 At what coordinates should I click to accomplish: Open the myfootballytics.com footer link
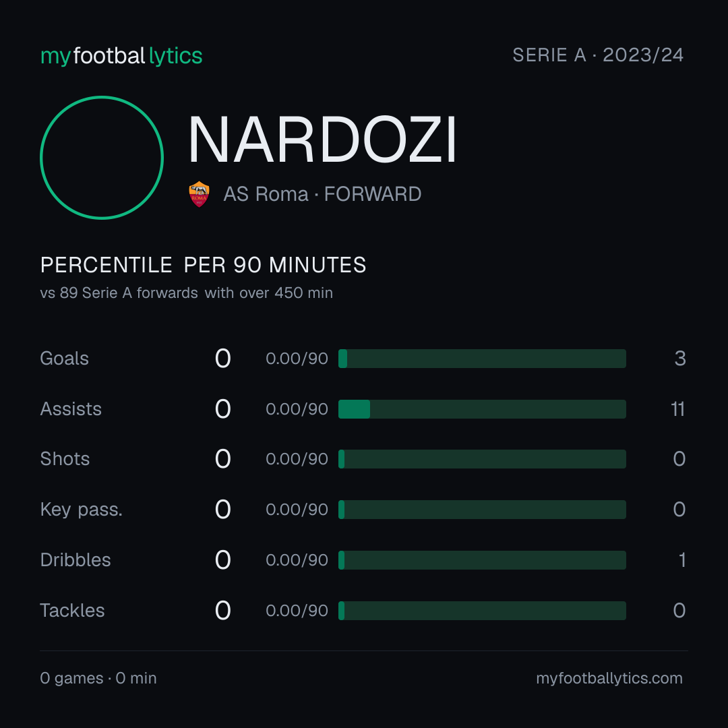(609, 678)
